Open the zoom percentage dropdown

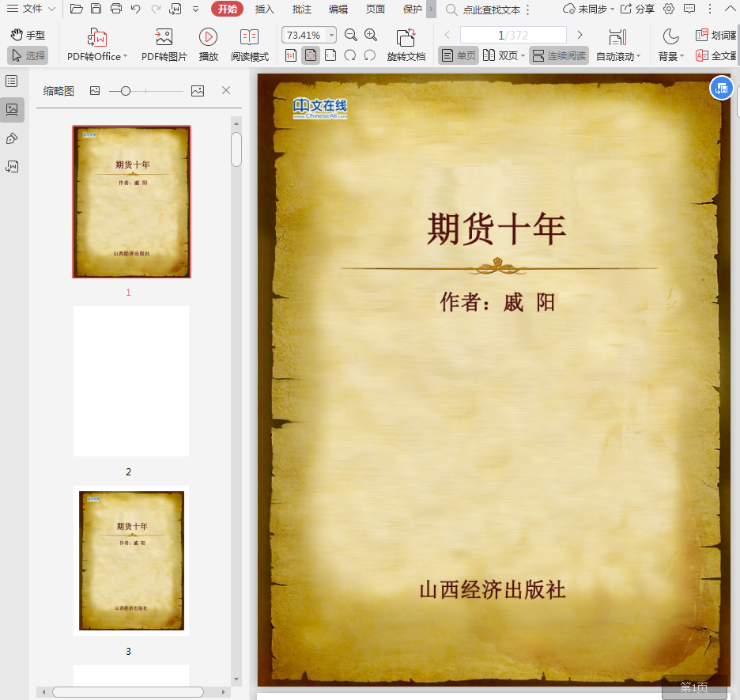332,35
